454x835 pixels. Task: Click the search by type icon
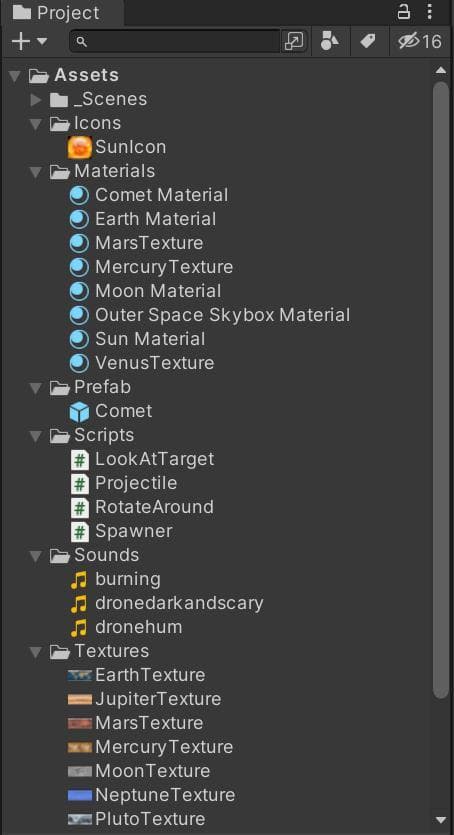coord(330,41)
